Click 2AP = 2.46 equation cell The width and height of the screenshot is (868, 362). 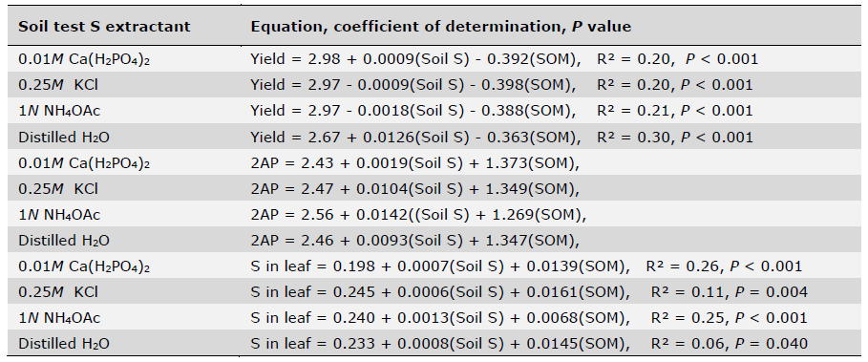(414, 241)
